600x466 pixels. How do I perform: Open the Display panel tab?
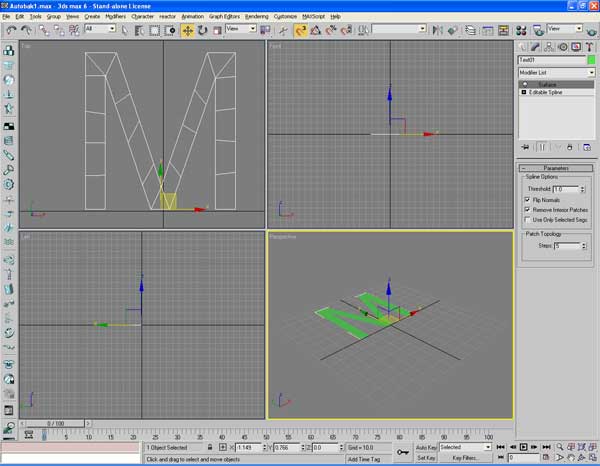click(576, 47)
